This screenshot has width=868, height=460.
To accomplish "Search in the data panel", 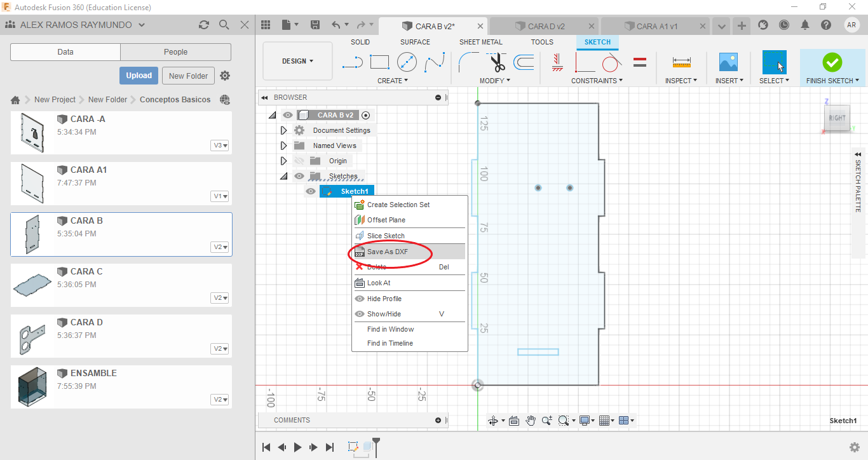I will click(224, 25).
